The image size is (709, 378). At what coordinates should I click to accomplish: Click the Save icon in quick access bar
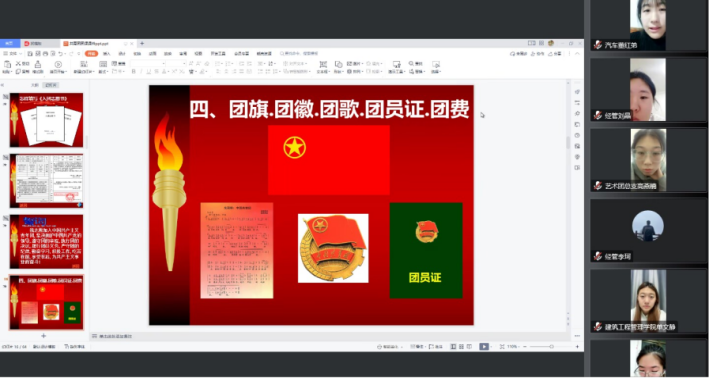(30, 53)
